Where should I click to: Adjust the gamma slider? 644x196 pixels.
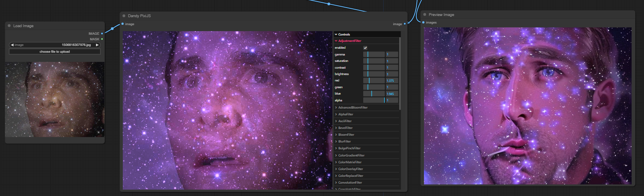(x=374, y=54)
